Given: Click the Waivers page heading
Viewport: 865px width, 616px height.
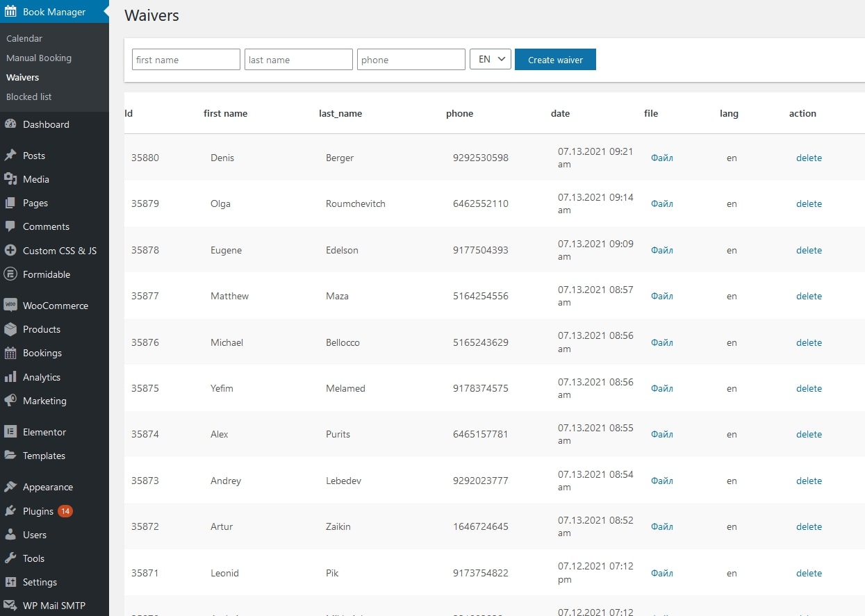Looking at the screenshot, I should pyautogui.click(x=151, y=15).
